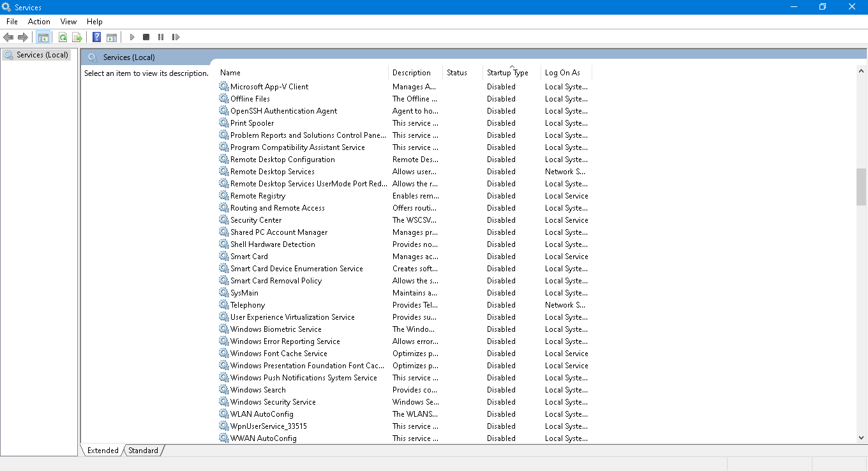The height and width of the screenshot is (471, 868).
Task: Click the Back arrow toolbar icon
Action: pyautogui.click(x=8, y=37)
